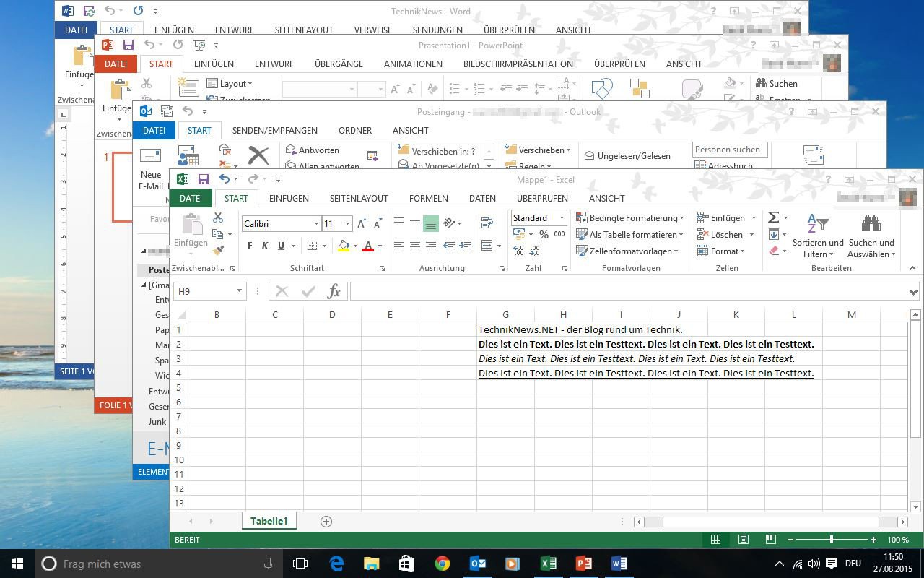Click the AutoSum sigma icon
The height and width of the screenshot is (578, 924).
pos(773,217)
